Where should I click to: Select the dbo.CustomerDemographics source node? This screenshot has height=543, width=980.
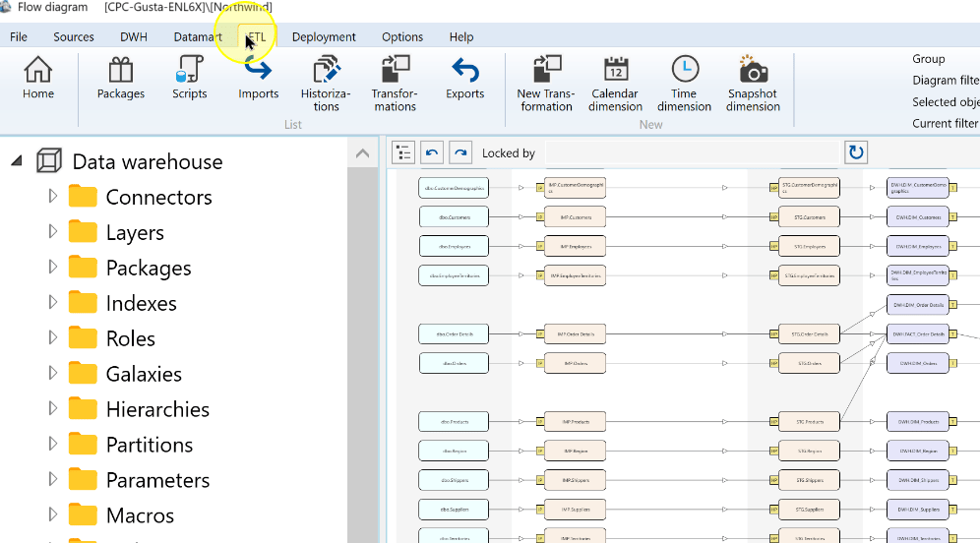click(x=454, y=188)
